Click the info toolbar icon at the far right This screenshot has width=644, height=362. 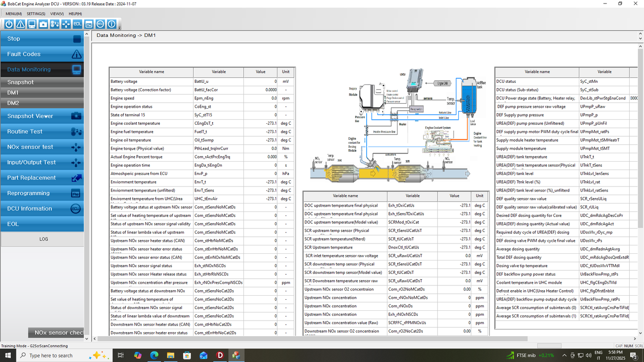111,24
